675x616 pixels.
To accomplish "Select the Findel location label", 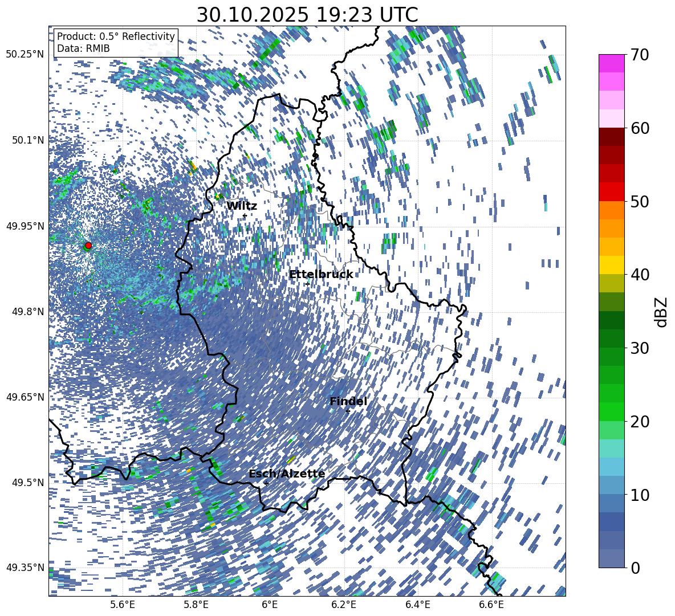I will point(348,401).
